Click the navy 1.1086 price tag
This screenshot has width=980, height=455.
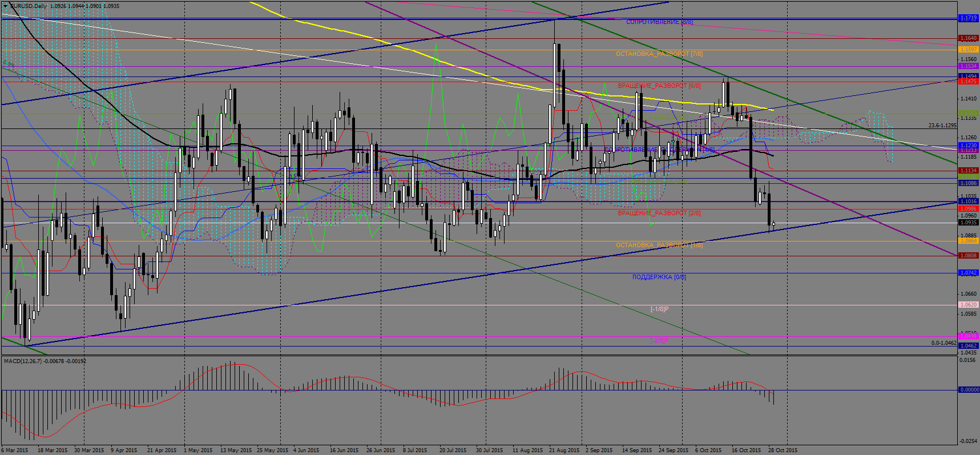969,183
